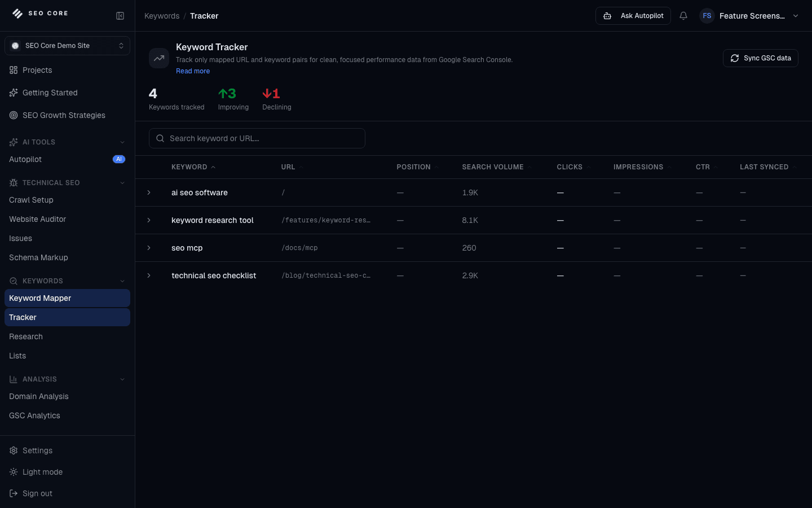This screenshot has height=508, width=812.
Task: Open the SEO Core Demo Site selector
Action: tap(67, 46)
